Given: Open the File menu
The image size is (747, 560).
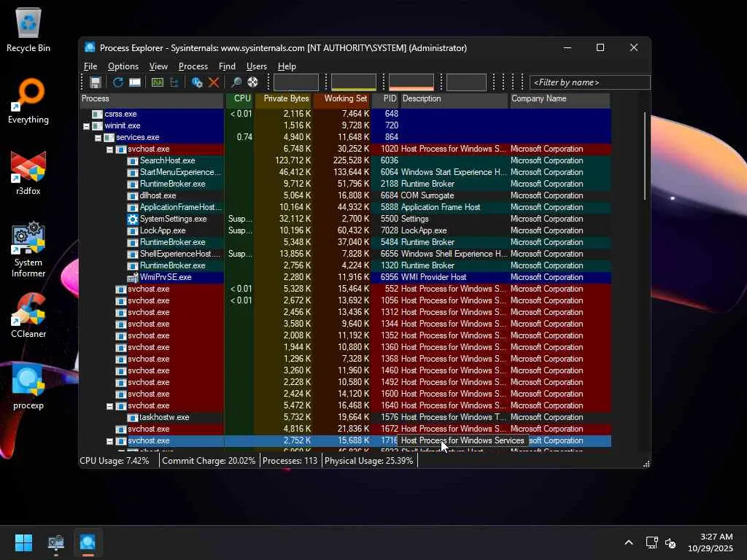Looking at the screenshot, I should [x=90, y=66].
